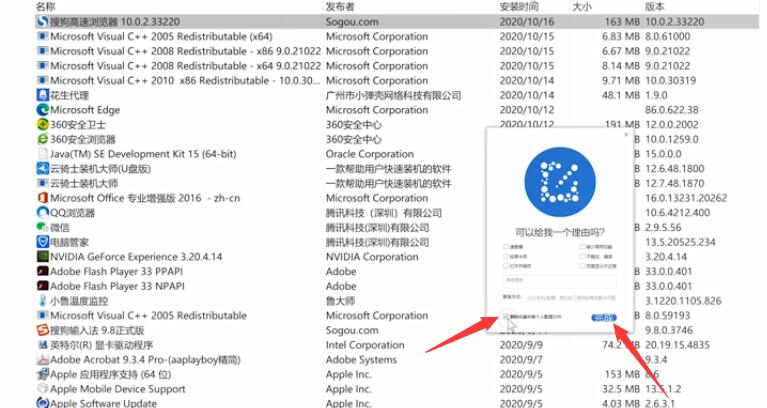767x408 pixels.
Task: Click version 13.5.20525.234
Action: 680,242
